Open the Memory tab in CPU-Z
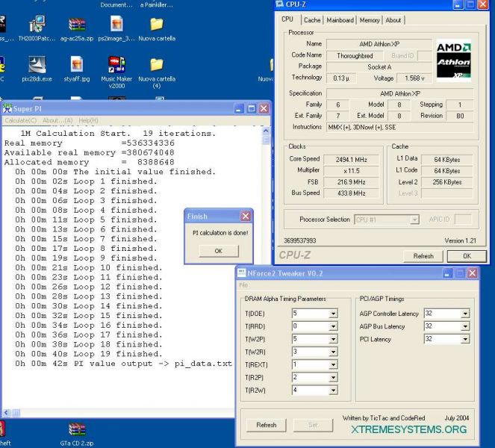Screen dimensions: 495x448 [x=370, y=20]
